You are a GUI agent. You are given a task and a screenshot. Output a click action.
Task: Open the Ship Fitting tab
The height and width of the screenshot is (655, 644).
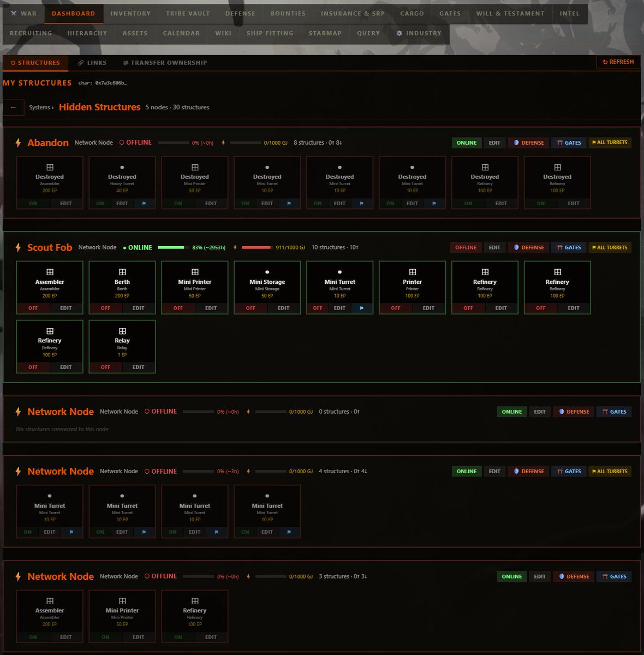[x=270, y=33]
